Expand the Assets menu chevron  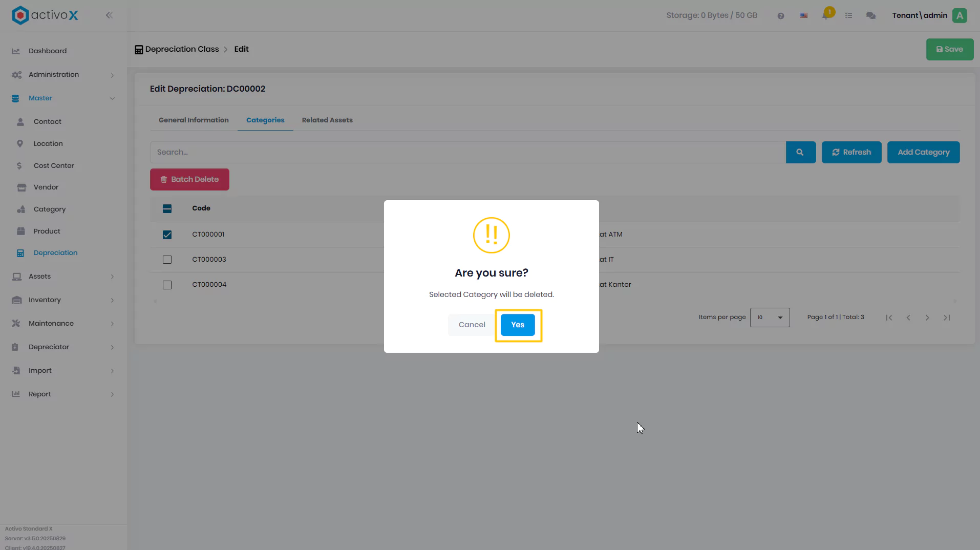point(112,277)
